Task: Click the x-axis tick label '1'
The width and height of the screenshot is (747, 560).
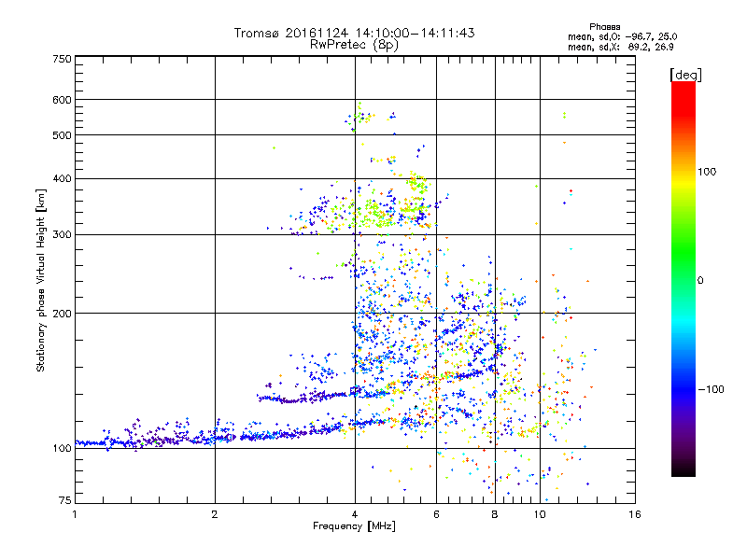Action: (75, 514)
